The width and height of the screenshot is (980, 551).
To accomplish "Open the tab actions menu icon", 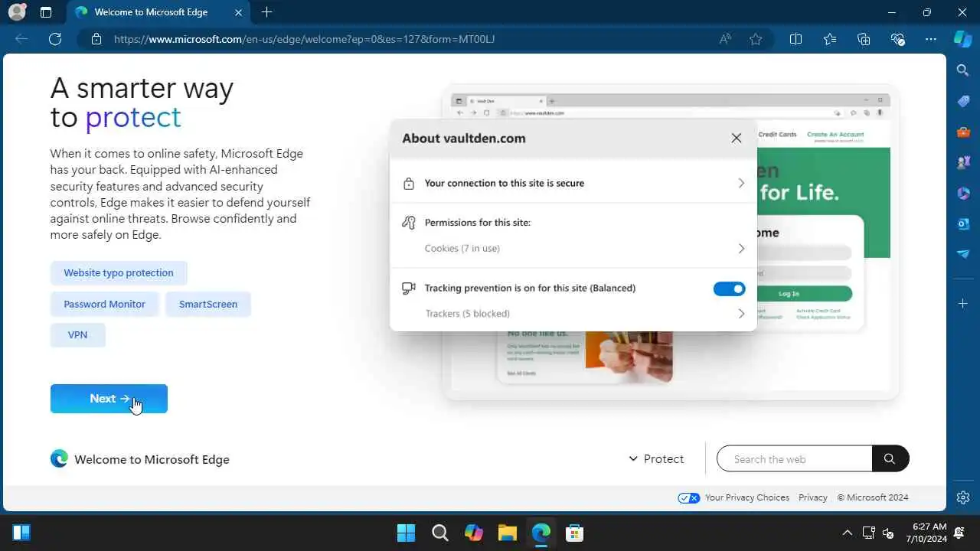I will pyautogui.click(x=46, y=12).
